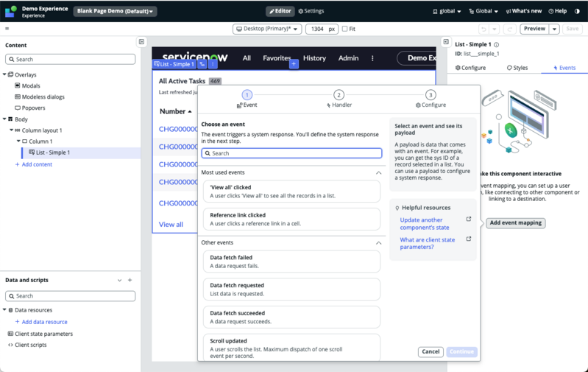Click the Save button

572,29
